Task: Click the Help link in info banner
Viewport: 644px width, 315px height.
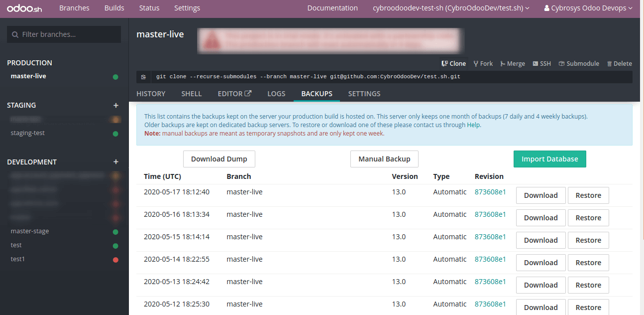Action: [473, 125]
